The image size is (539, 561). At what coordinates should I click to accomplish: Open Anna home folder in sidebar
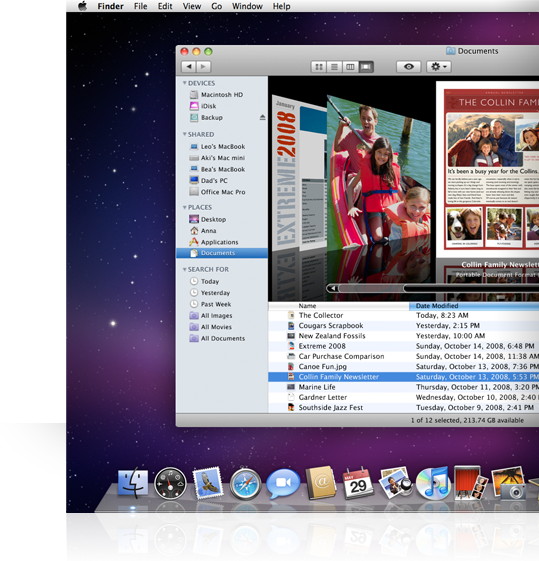[222, 231]
